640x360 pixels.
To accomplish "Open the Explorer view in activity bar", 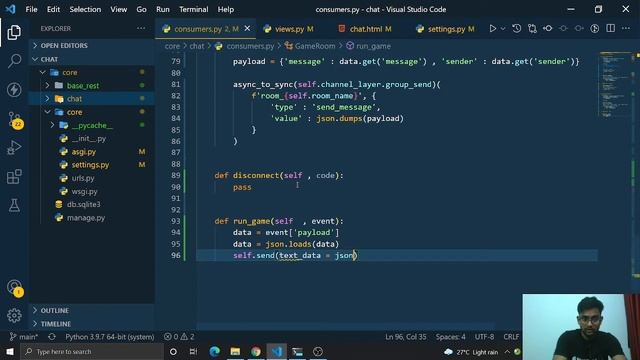I will click(x=14, y=32).
